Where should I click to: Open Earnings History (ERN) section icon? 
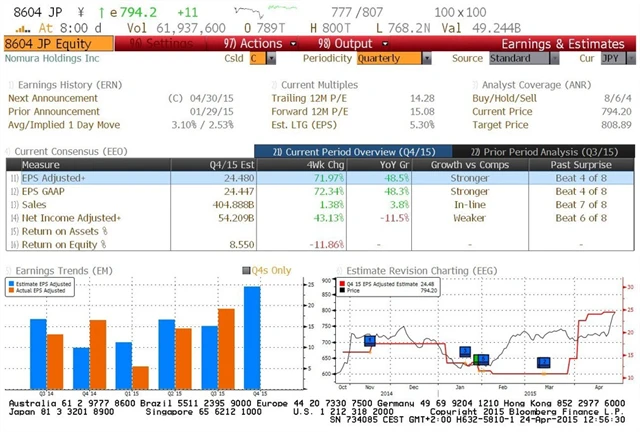(x=12, y=85)
